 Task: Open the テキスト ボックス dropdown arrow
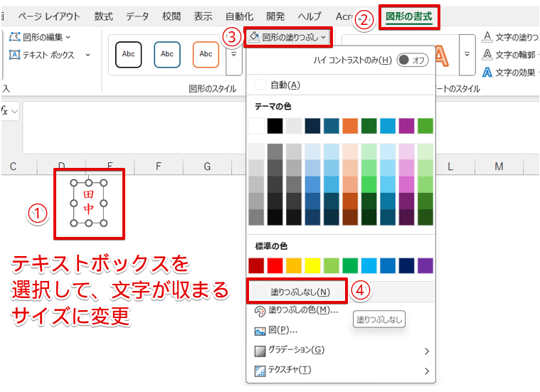[88, 55]
